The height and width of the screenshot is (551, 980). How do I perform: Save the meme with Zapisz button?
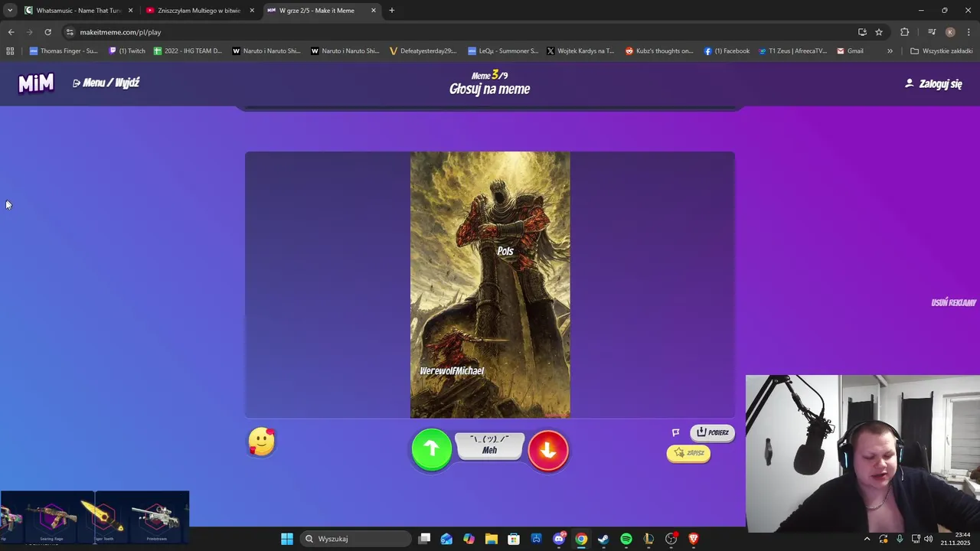(x=688, y=453)
